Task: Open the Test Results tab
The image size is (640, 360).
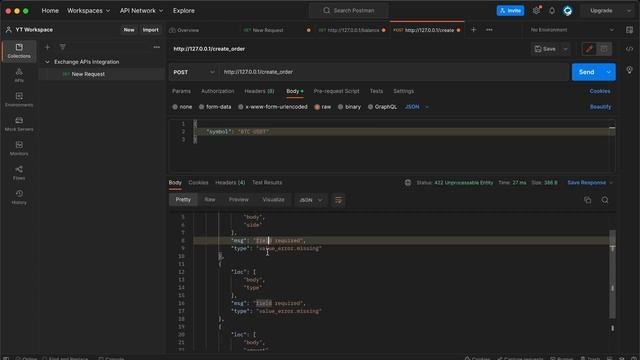Action: (x=267, y=183)
